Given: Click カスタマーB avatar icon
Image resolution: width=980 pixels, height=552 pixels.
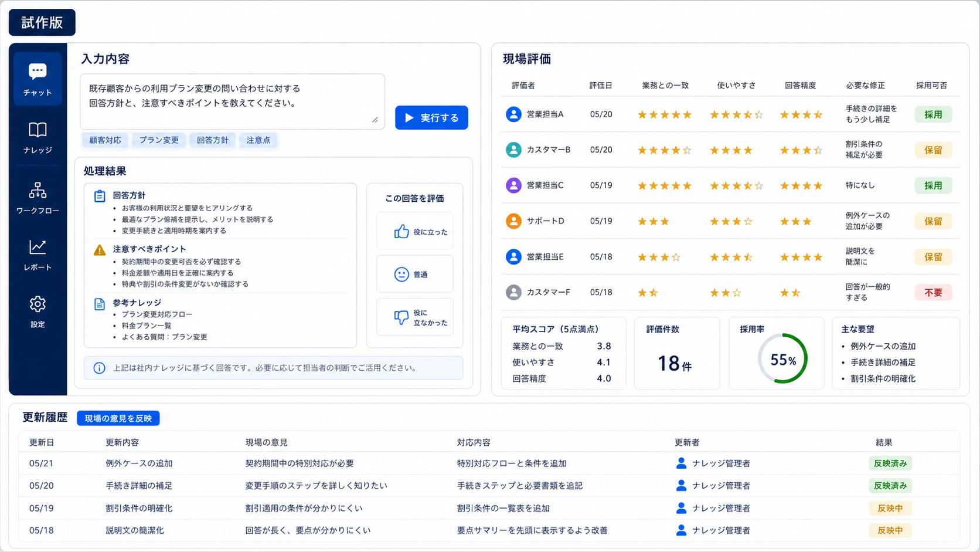Looking at the screenshot, I should click(x=513, y=150).
